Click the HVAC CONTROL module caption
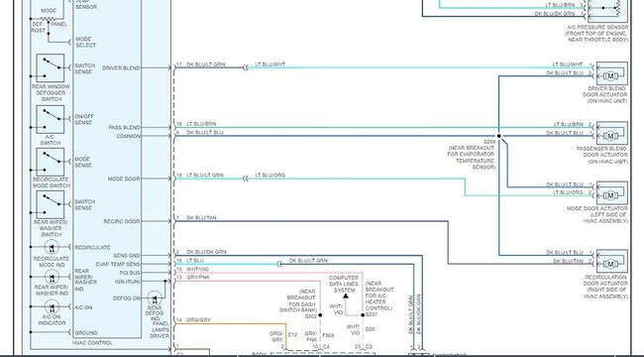Image resolution: width=644 pixels, height=357 pixels. (92, 342)
